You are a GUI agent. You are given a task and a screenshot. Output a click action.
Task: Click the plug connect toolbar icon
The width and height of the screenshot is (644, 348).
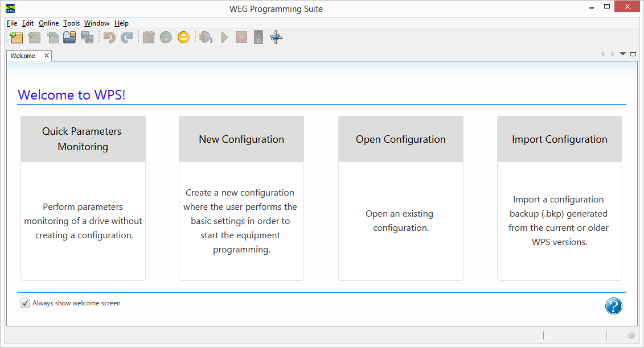coord(206,38)
